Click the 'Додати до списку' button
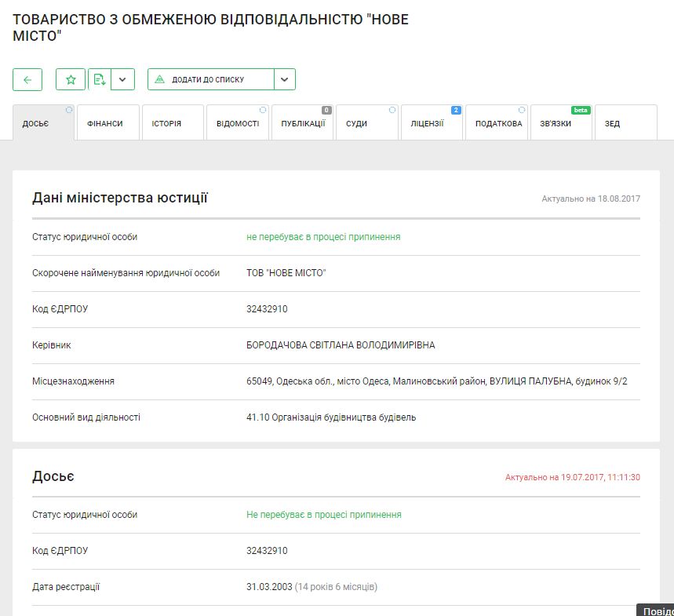 tap(210, 79)
